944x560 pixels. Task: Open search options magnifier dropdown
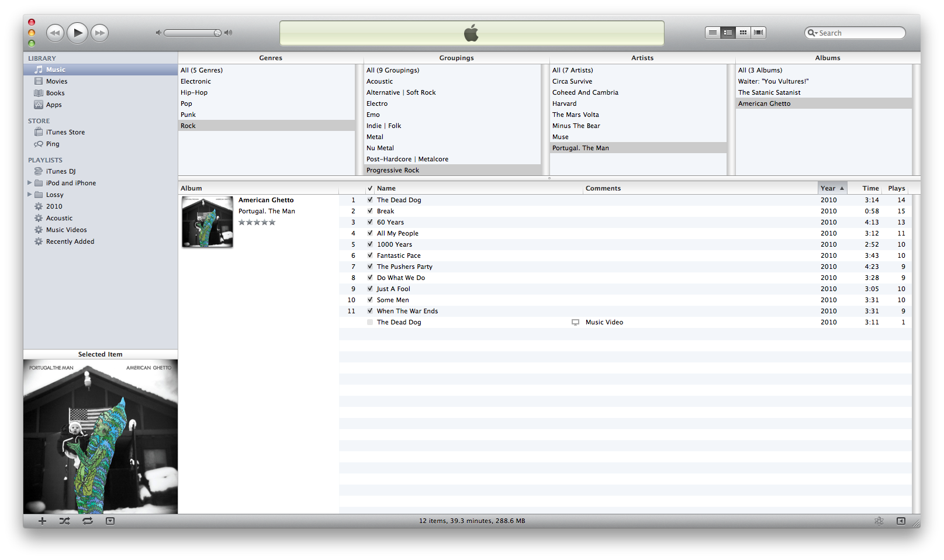click(812, 33)
